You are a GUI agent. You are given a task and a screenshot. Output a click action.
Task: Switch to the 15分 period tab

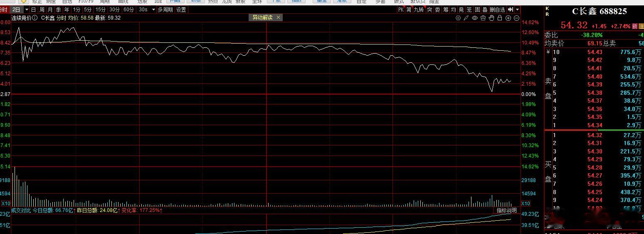coord(101,10)
